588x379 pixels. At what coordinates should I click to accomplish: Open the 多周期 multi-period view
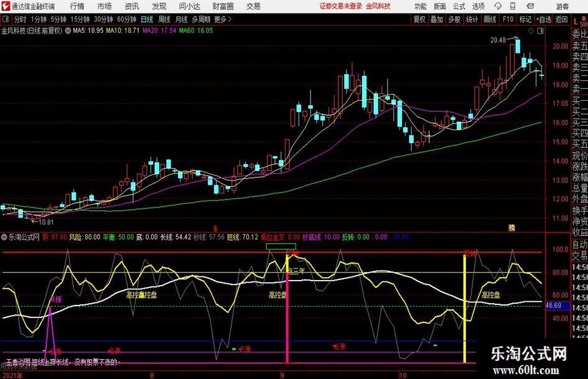201,19
